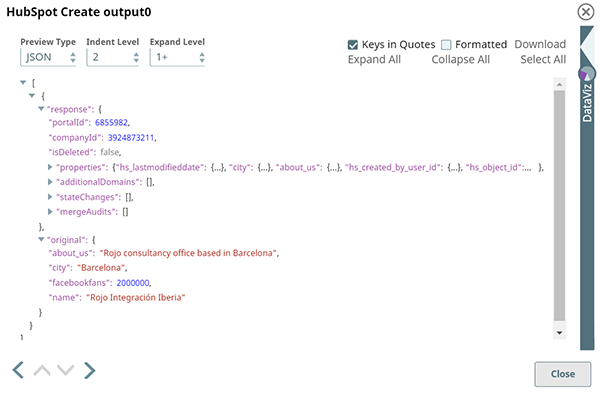Image resolution: width=600 pixels, height=394 pixels.
Task: Click the city value "Barcelona"
Action: pos(101,268)
